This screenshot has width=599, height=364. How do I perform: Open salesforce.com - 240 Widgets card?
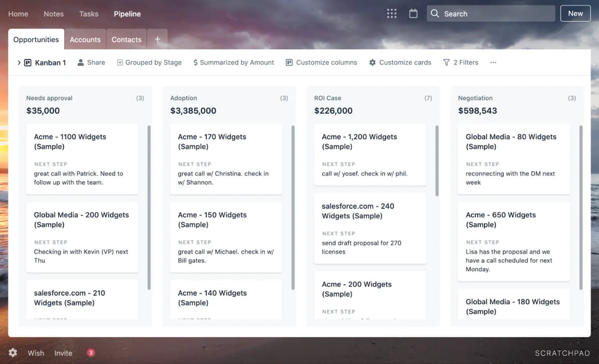coord(370,228)
